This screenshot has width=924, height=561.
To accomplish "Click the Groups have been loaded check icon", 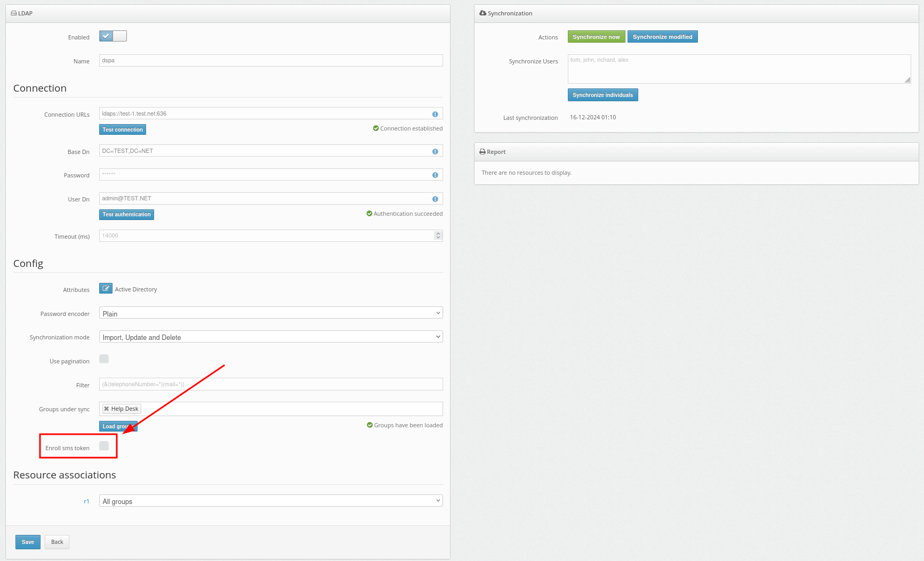I will click(370, 425).
